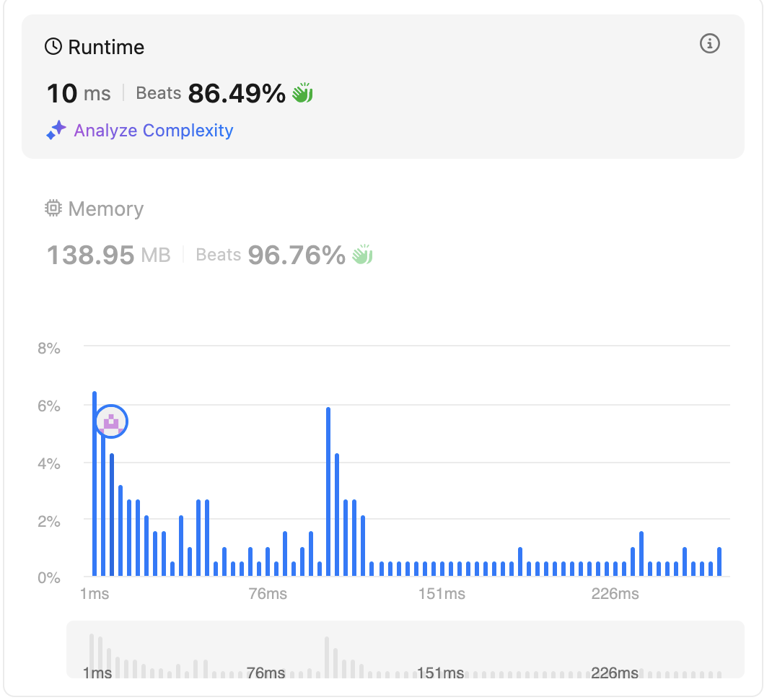Click the clock icon beside Runtime

[53, 47]
